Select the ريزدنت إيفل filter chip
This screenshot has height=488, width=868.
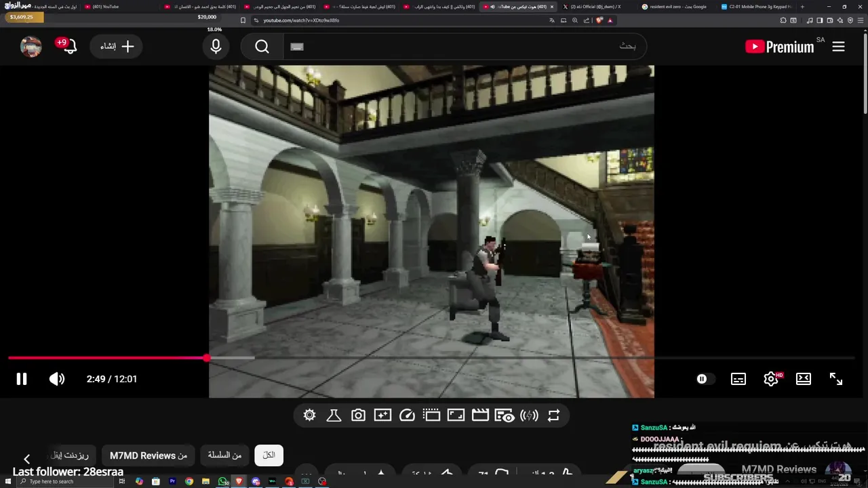(70, 455)
